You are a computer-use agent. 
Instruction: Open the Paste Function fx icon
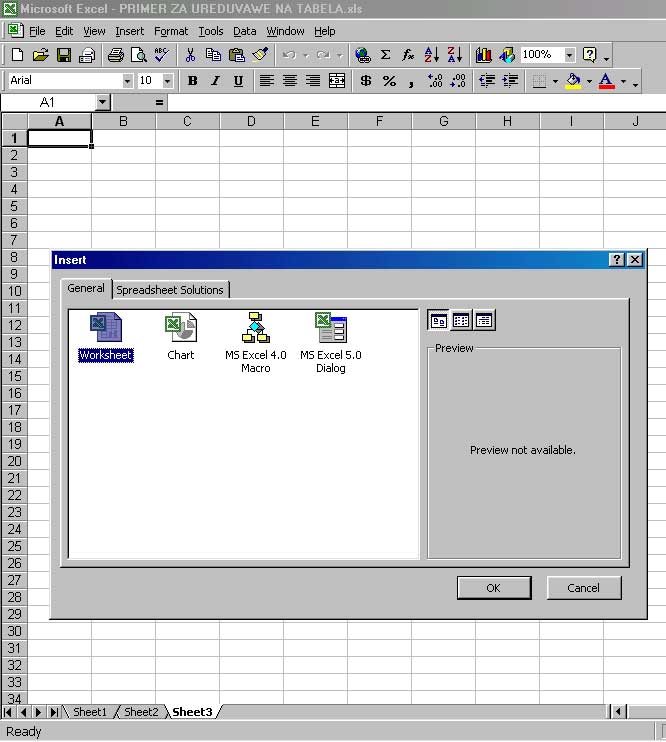(x=408, y=55)
